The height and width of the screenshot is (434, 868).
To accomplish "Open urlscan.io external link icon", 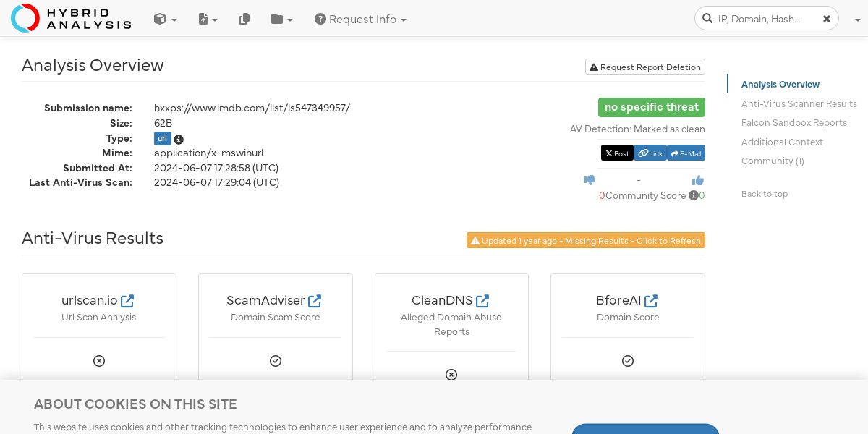I will tap(127, 300).
